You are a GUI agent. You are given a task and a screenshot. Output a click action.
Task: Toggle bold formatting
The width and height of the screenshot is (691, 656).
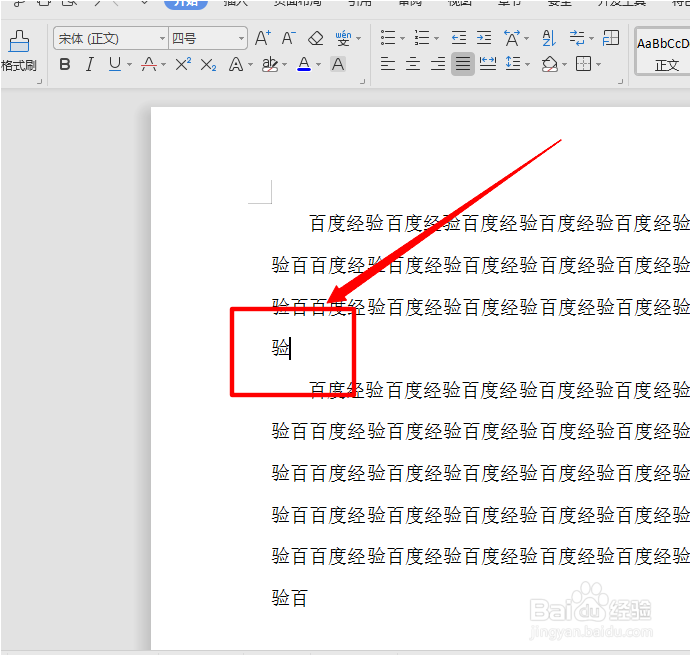(65, 64)
